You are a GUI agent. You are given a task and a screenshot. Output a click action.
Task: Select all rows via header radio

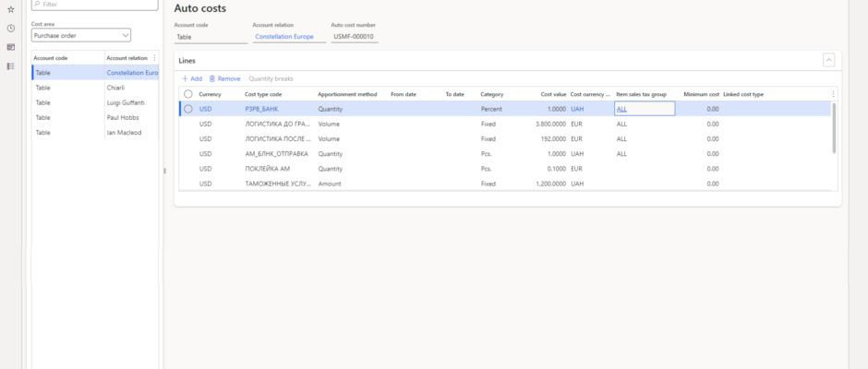188,94
